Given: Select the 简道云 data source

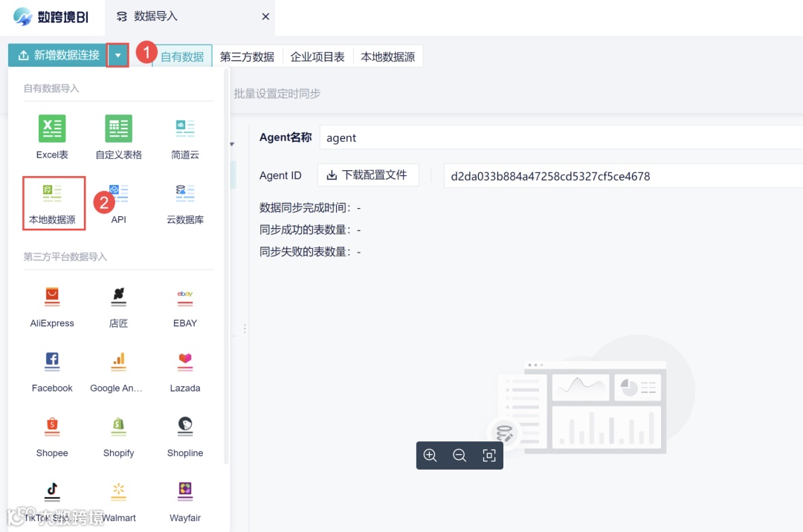Looking at the screenshot, I should (184, 136).
